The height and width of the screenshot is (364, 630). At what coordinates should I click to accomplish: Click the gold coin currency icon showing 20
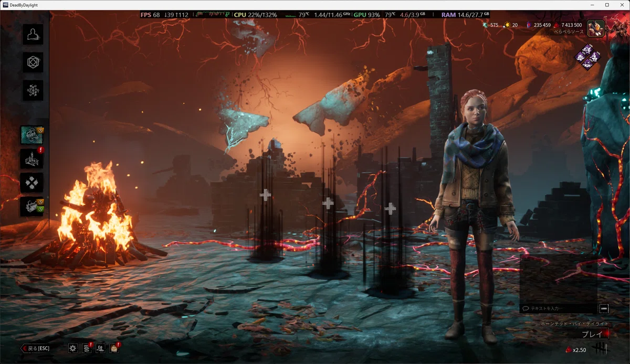pos(507,25)
